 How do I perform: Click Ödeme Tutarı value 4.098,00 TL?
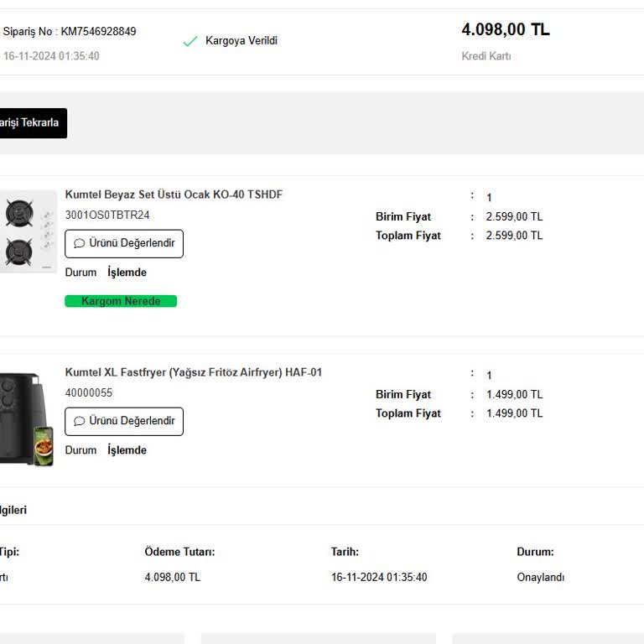(173, 577)
